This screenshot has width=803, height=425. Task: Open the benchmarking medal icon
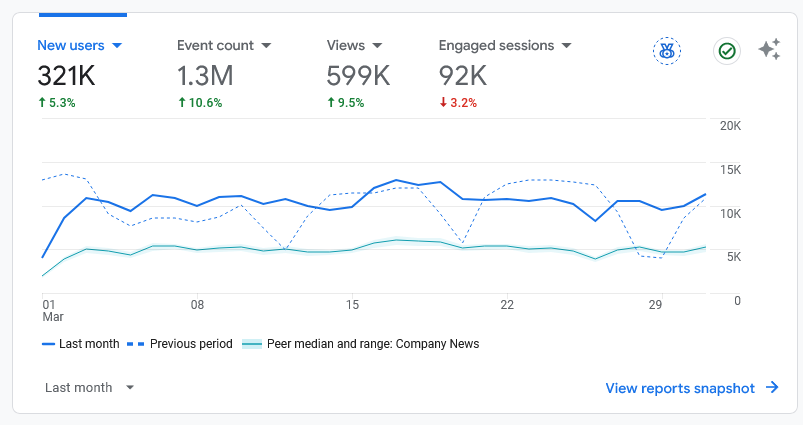666,50
